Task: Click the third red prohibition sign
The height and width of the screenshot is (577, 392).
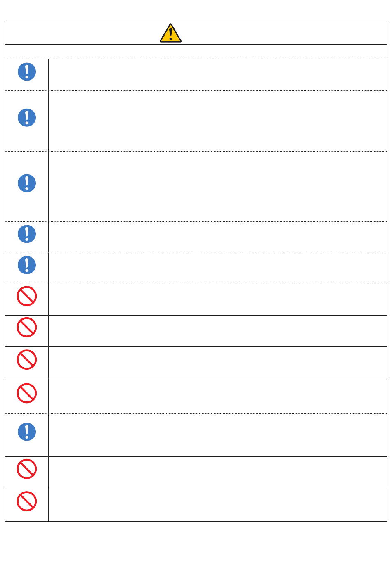Action: tap(27, 360)
